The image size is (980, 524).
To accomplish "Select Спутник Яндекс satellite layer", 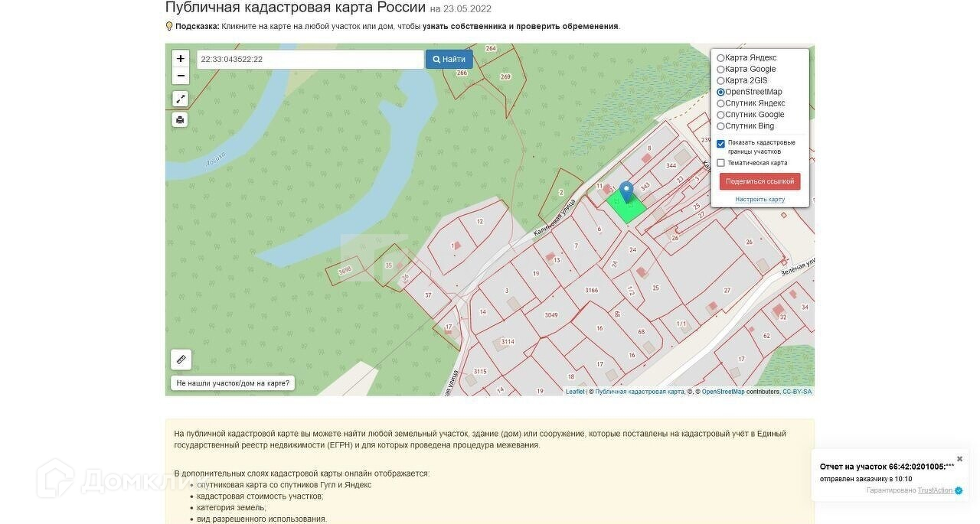I will tap(720, 103).
